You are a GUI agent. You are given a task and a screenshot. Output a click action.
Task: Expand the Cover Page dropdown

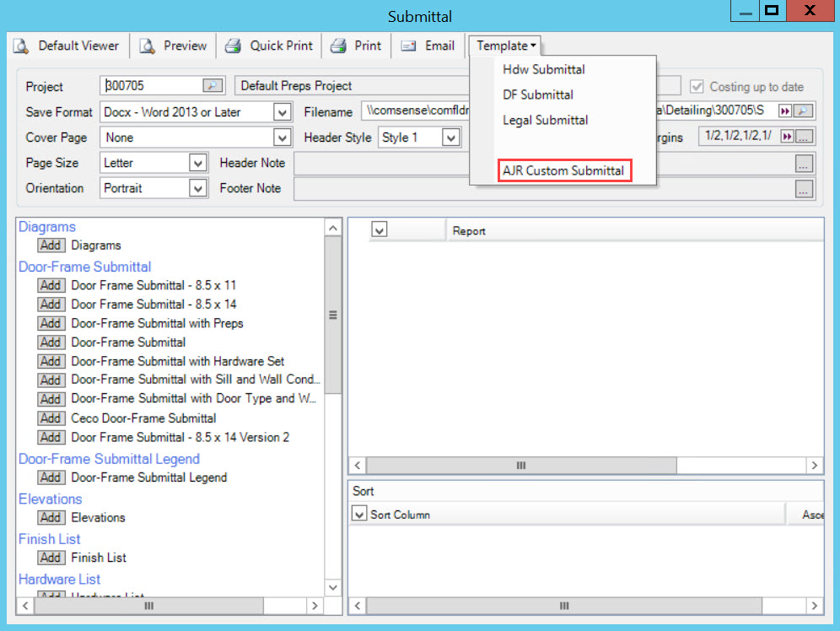tap(282, 138)
